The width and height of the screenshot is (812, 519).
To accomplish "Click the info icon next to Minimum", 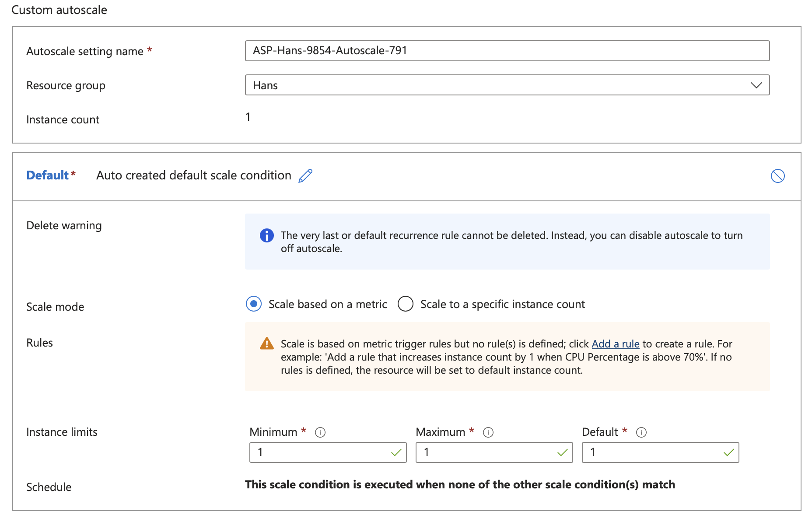I will [320, 432].
